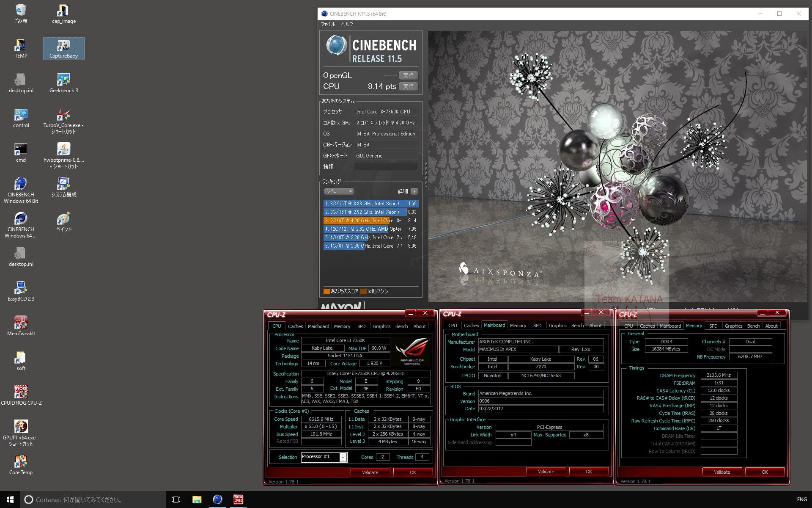Click Validate in the CPU tab window
Image resolution: width=812 pixels, height=508 pixels.
370,472
